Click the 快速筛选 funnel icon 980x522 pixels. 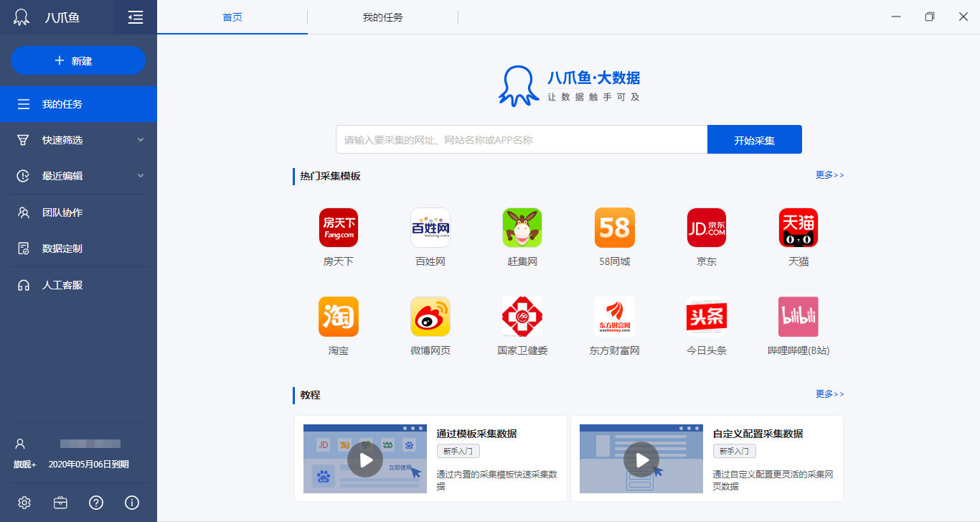click(24, 140)
